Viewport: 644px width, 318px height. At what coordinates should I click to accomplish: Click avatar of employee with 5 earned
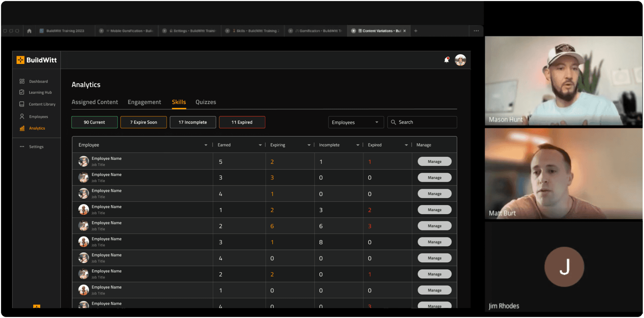click(x=83, y=161)
